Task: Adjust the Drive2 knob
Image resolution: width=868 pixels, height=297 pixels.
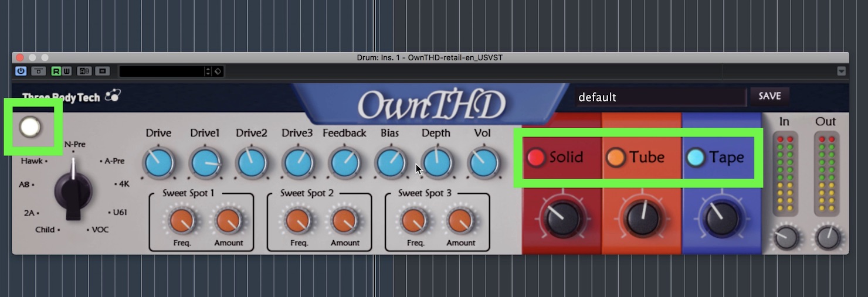Action: [x=252, y=163]
